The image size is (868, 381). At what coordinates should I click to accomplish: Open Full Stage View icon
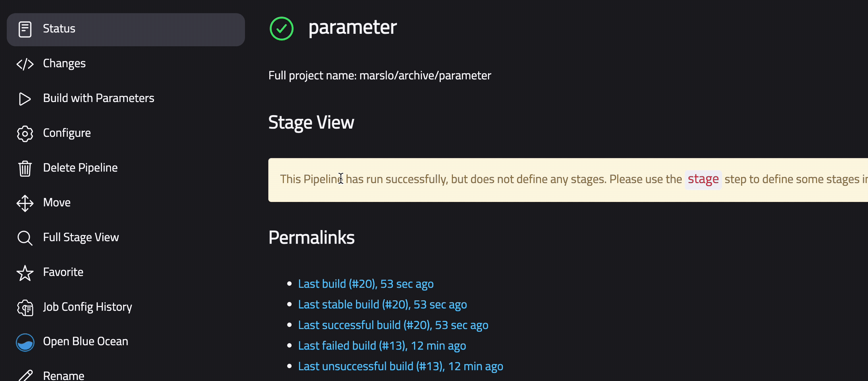pyautogui.click(x=25, y=237)
